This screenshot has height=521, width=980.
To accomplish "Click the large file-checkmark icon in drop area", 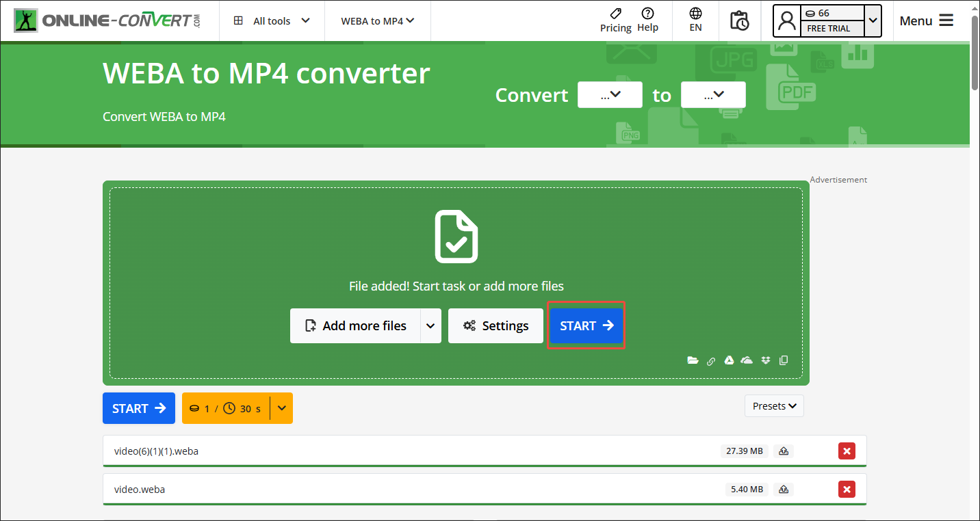I will click(x=456, y=237).
